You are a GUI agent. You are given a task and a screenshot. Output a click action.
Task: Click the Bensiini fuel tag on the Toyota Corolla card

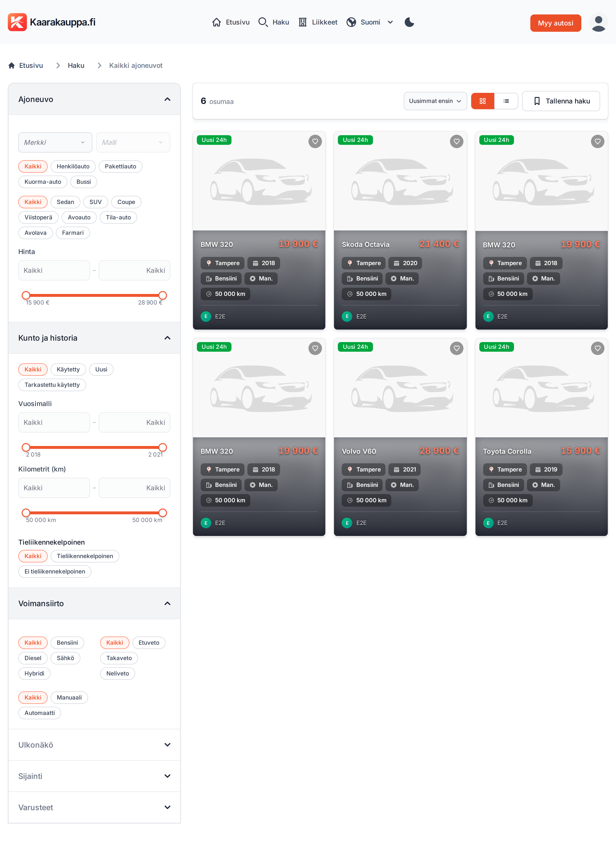503,485
